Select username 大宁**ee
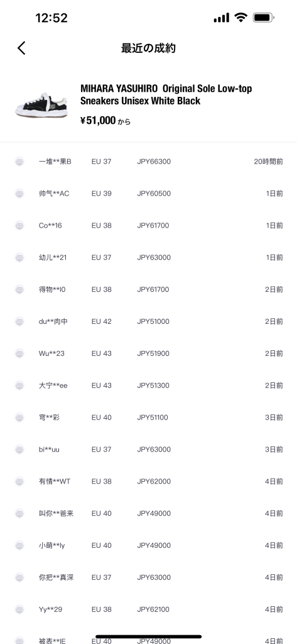 pos(53,386)
